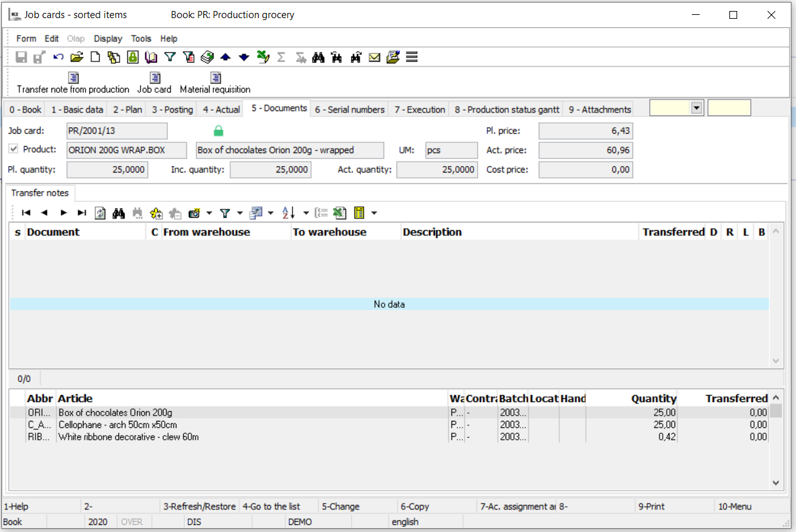Click the open folder icon in toolbar

[x=77, y=58]
